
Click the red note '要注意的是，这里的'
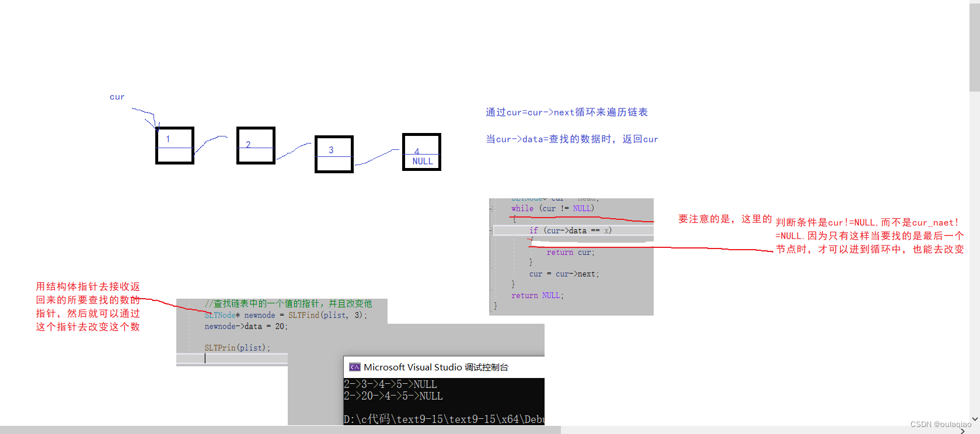tap(725, 219)
